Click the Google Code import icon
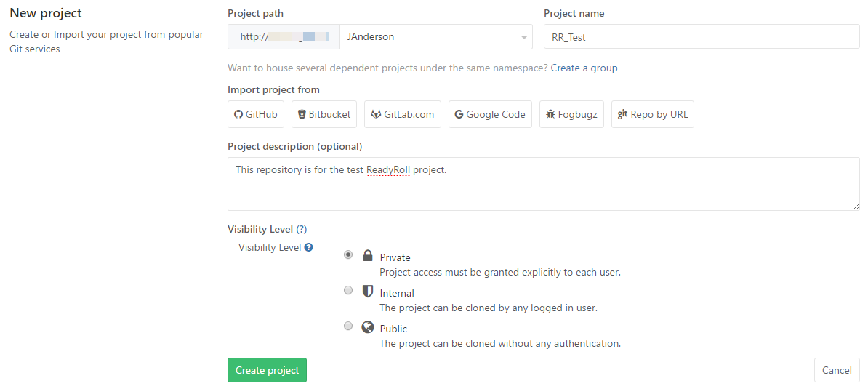The width and height of the screenshot is (868, 389). [459, 114]
